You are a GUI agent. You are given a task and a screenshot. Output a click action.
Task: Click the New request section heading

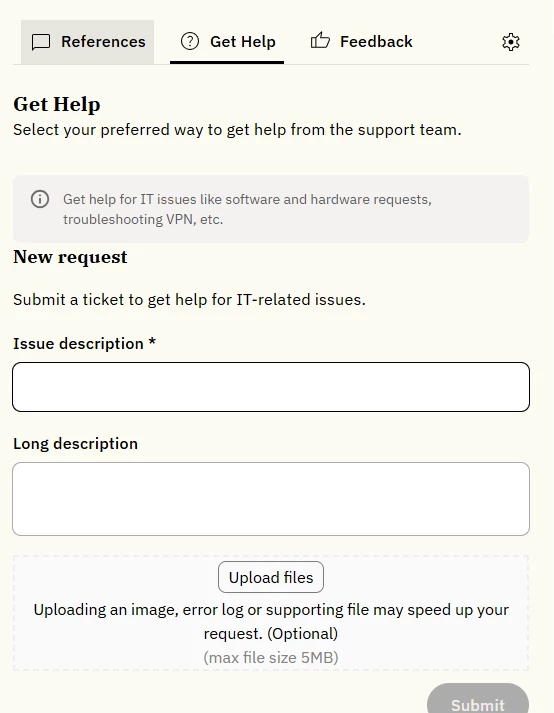tap(71, 257)
